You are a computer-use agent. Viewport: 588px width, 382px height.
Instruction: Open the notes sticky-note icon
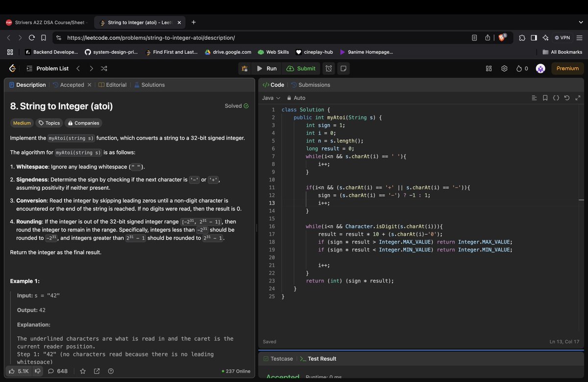[343, 68]
